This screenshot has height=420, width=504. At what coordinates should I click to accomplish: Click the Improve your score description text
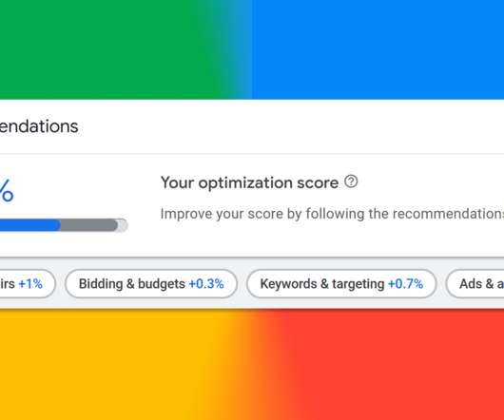coord(332,214)
